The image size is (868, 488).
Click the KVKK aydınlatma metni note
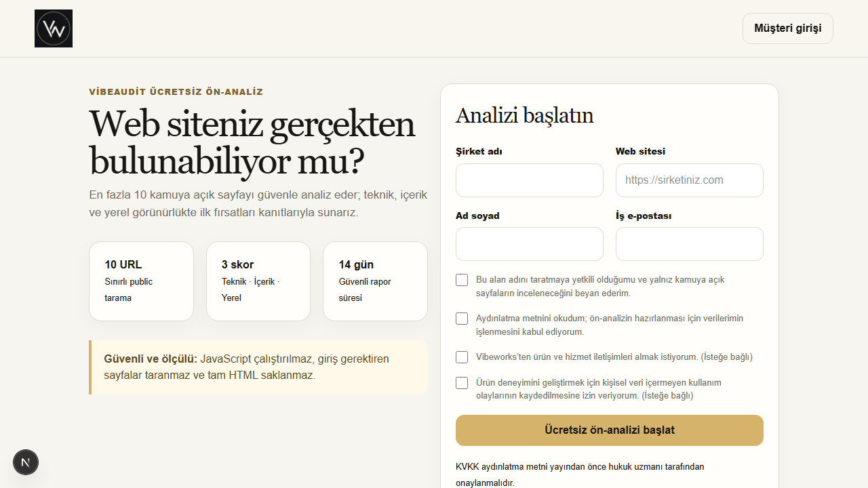[580, 474]
